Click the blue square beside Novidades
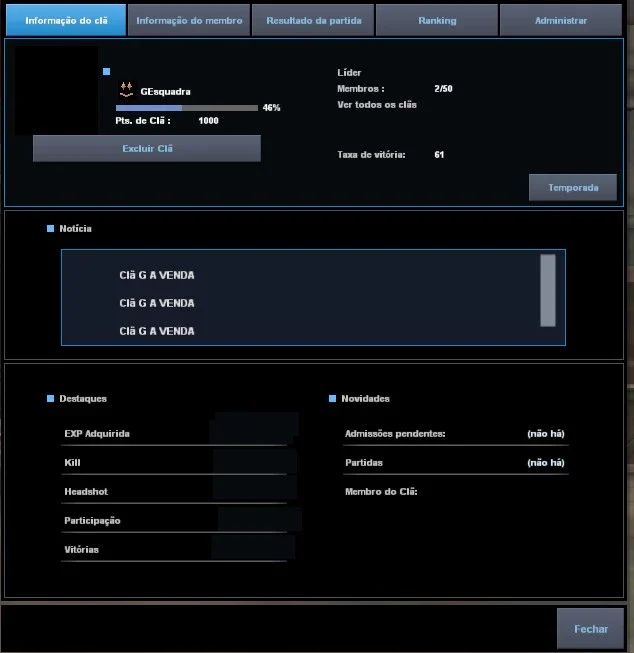This screenshot has height=653, width=634. pyautogui.click(x=332, y=399)
